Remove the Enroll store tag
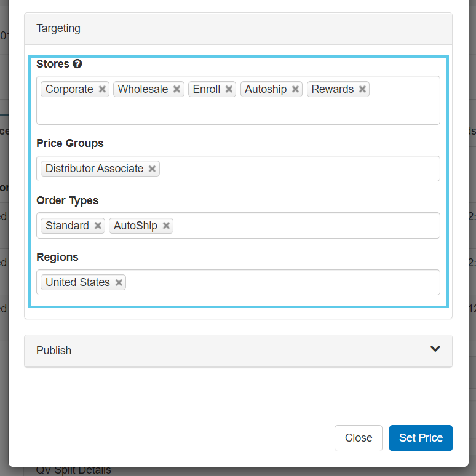Viewport: 476px width, 476px height. pos(229,89)
